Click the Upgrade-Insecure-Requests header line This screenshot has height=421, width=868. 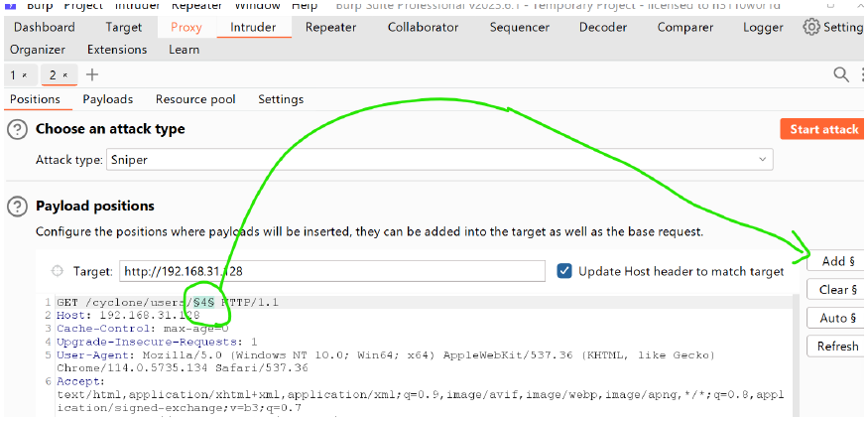(x=157, y=342)
